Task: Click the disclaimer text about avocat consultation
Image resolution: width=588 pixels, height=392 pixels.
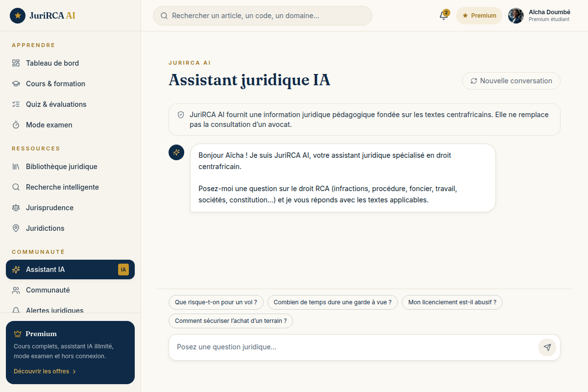Action: tap(369, 120)
